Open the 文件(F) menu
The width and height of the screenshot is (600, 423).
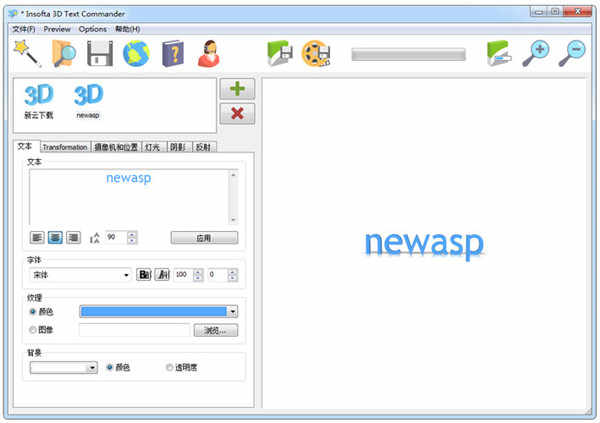click(24, 29)
